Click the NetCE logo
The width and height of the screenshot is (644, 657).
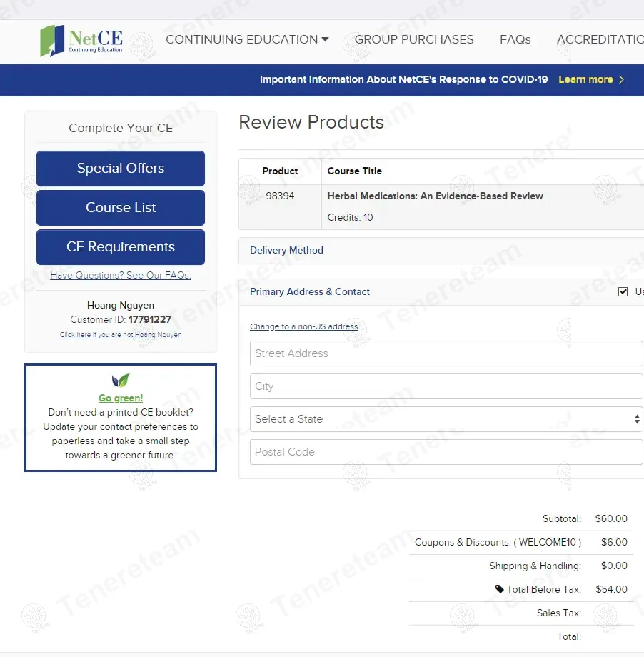(x=81, y=41)
